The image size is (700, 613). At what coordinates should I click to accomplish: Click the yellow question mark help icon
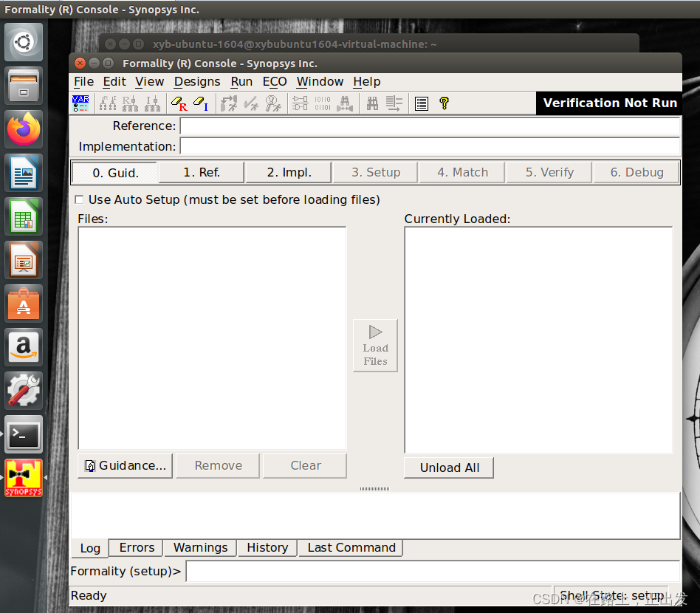pyautogui.click(x=444, y=103)
